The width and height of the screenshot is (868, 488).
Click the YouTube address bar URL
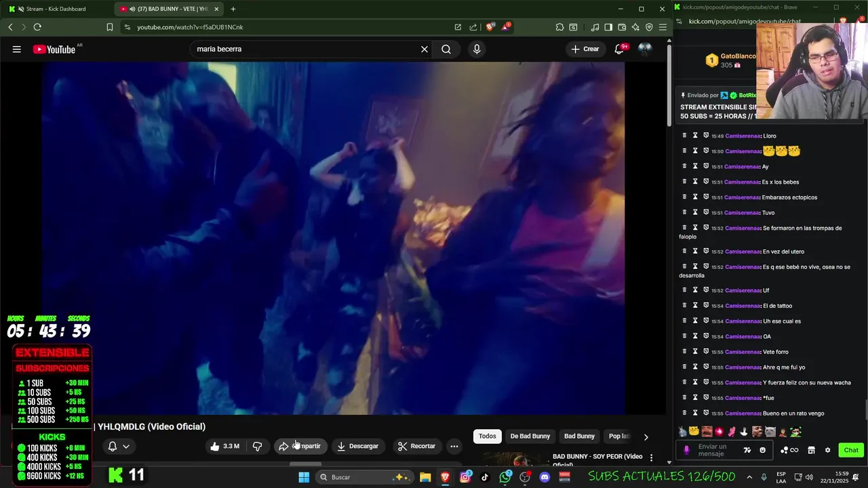(190, 27)
